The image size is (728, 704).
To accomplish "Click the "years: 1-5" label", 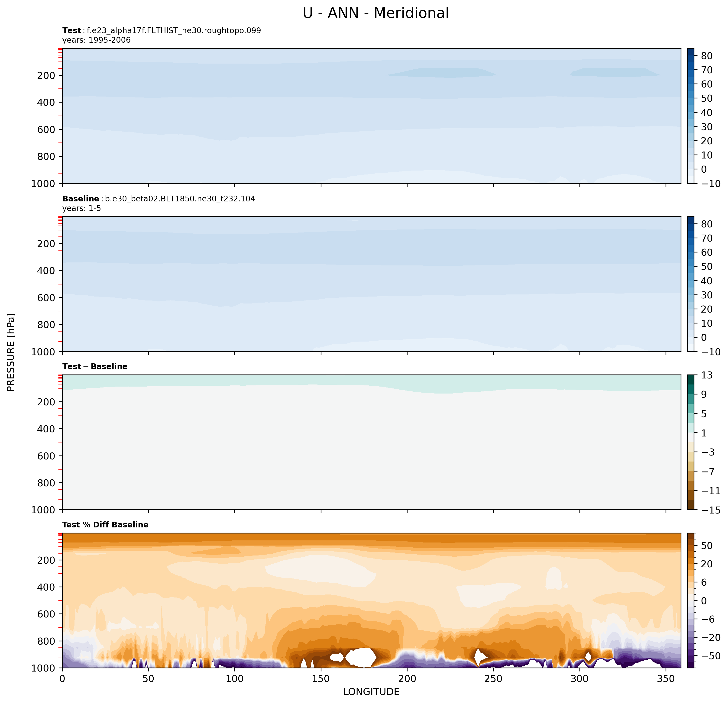I will pos(82,208).
